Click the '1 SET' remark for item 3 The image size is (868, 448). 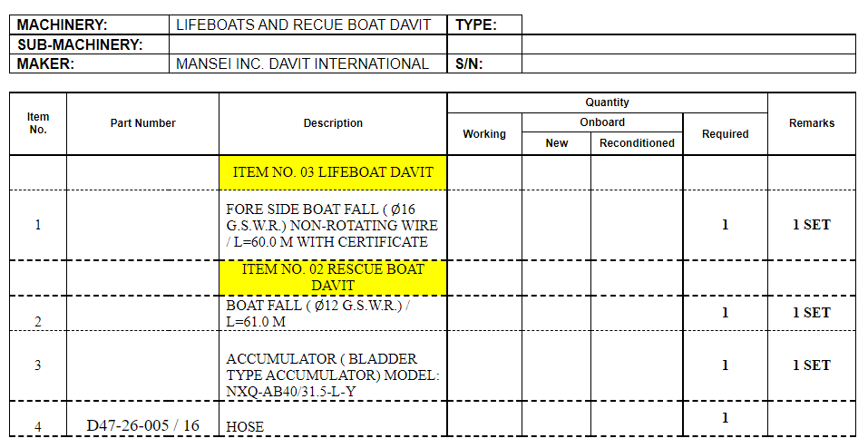pyautogui.click(x=811, y=365)
